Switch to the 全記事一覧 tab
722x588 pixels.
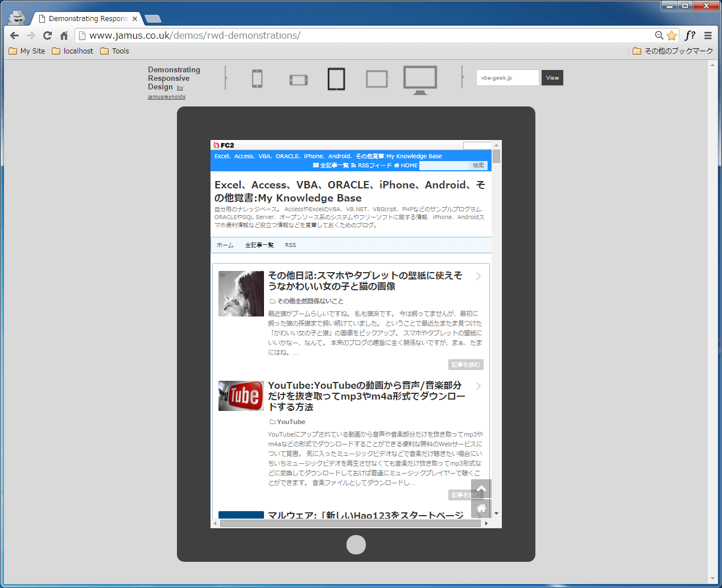259,245
